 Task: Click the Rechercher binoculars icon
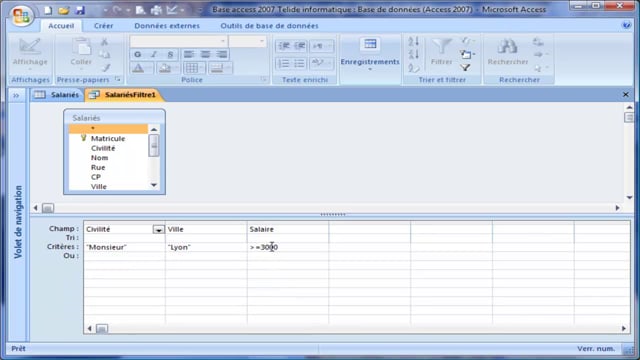click(x=507, y=47)
